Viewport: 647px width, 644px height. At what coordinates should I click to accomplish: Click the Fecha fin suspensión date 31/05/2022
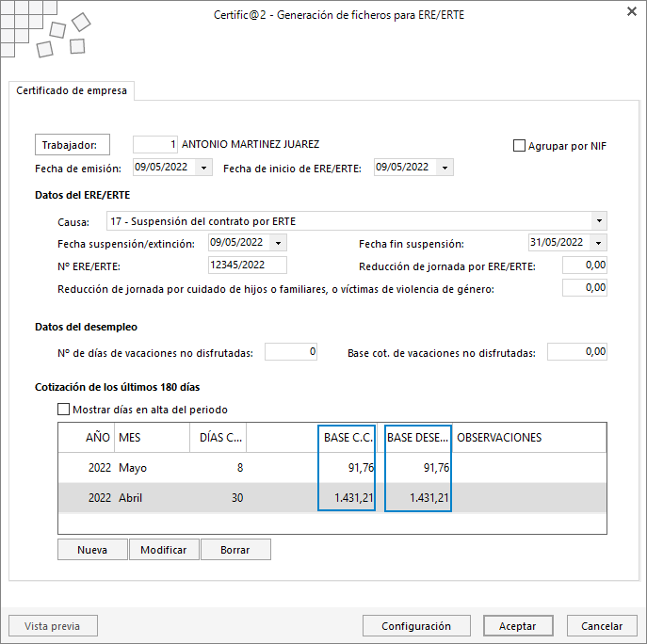[x=557, y=242]
